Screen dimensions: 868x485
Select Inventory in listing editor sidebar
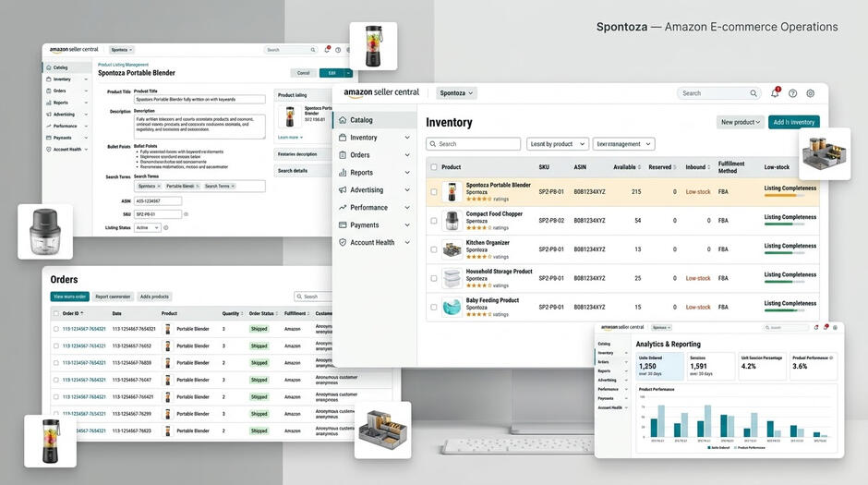tap(62, 79)
